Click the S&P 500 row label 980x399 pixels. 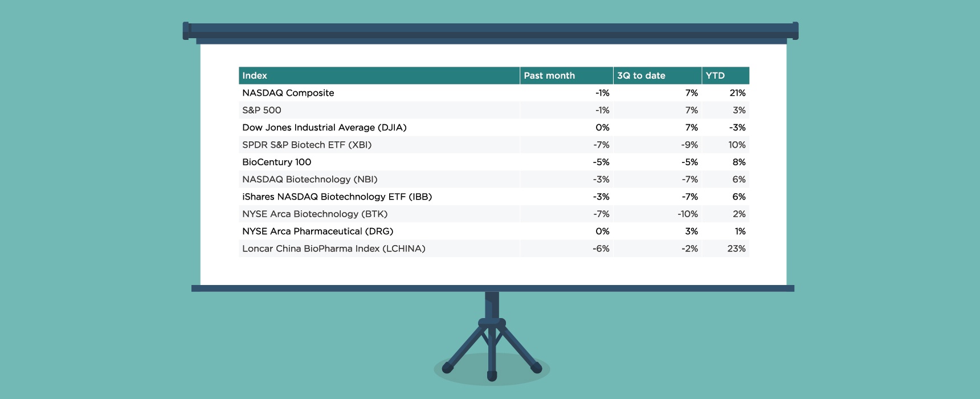click(x=262, y=110)
